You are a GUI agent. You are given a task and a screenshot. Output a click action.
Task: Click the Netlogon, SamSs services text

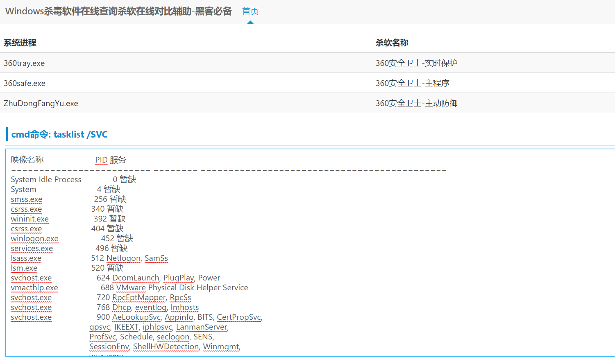pyautogui.click(x=137, y=258)
